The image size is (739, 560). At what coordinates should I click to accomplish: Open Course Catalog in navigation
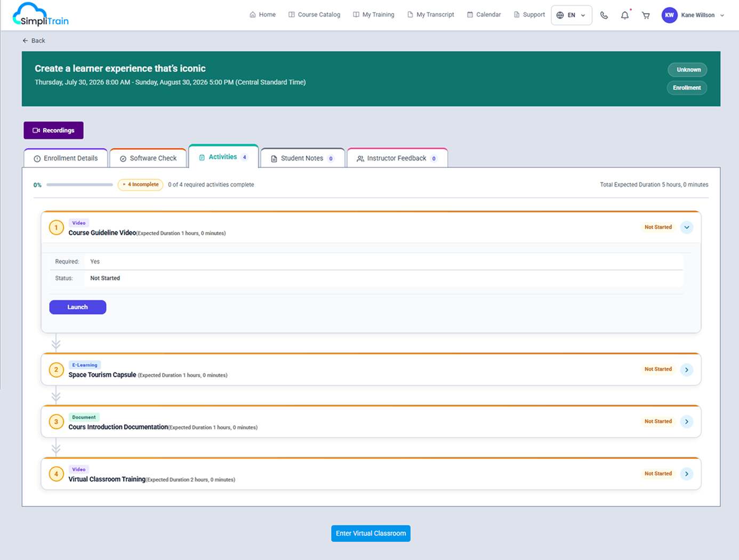pos(314,15)
